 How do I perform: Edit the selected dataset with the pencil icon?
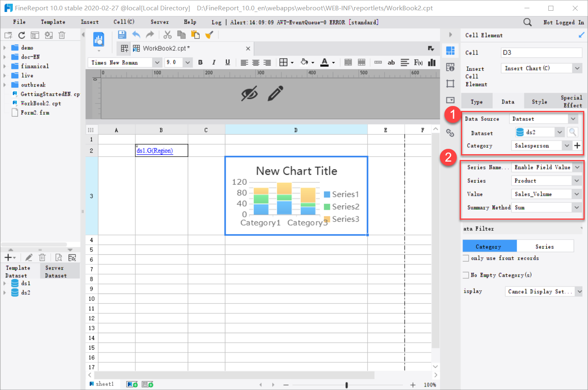pos(28,257)
